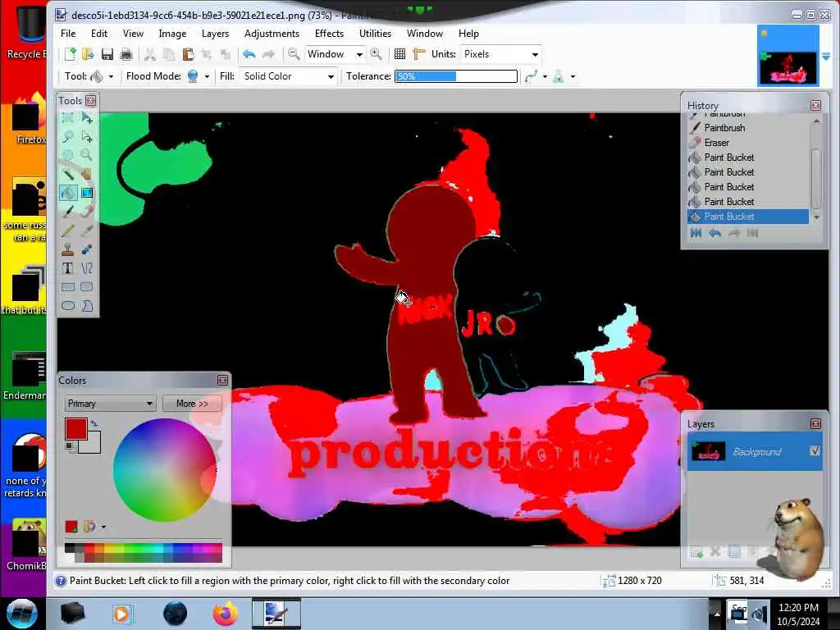Swap primary and secondary colors icon

tap(94, 423)
